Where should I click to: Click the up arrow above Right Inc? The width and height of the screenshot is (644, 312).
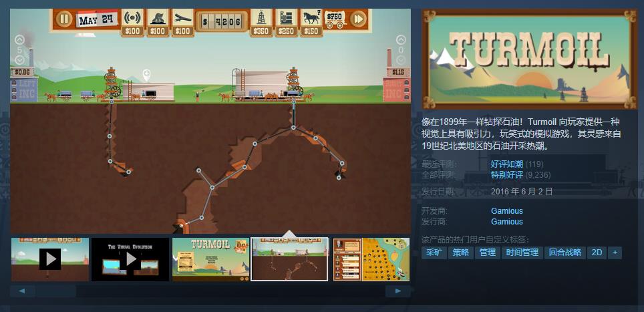pyautogui.click(x=401, y=40)
